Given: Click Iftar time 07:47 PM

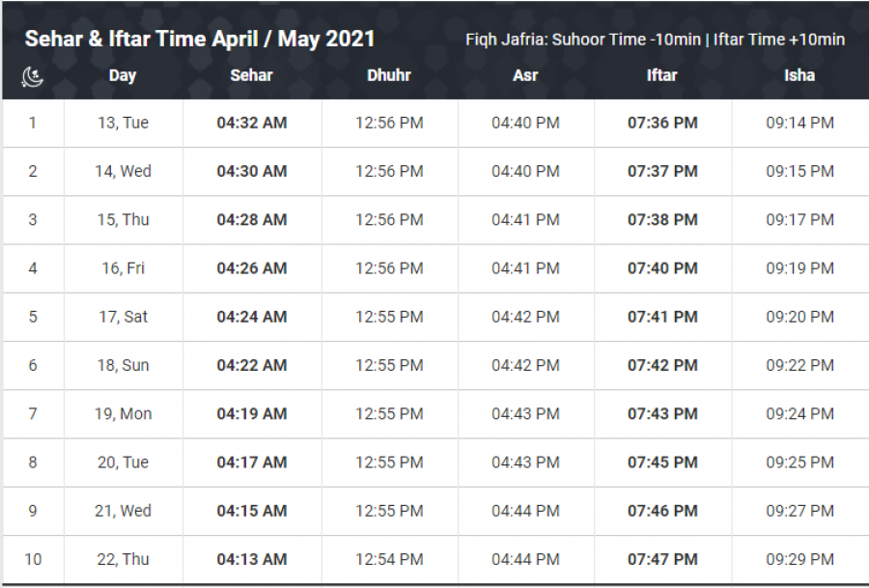Looking at the screenshot, I should 662,559.
